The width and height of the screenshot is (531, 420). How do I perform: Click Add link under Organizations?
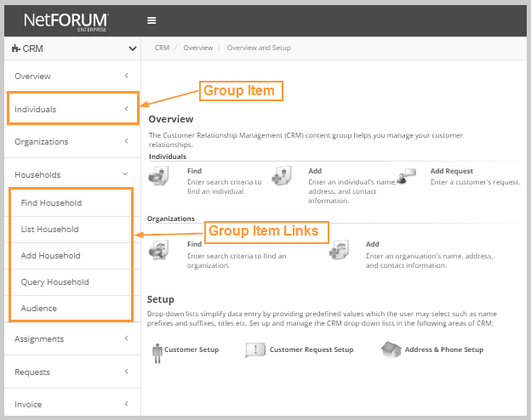coord(372,244)
